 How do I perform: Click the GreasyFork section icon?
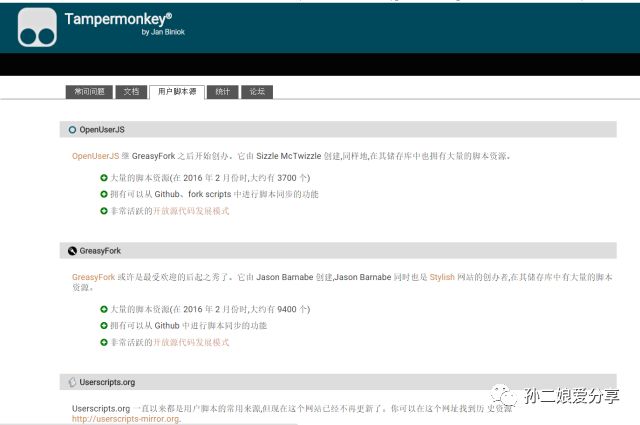click(x=72, y=251)
